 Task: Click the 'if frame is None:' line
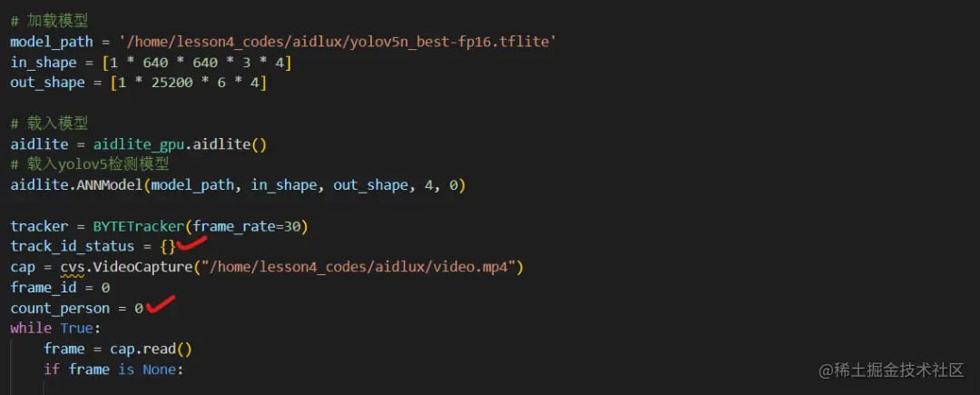[113, 370]
